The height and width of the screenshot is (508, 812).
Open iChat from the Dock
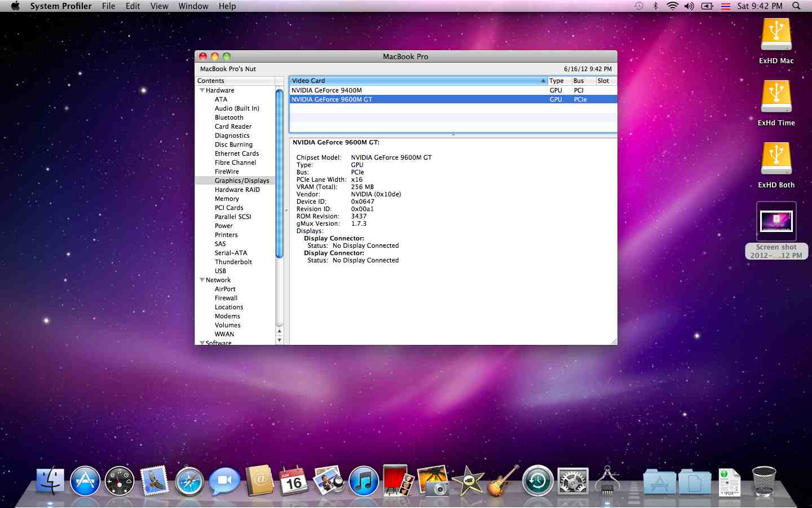pos(224,481)
